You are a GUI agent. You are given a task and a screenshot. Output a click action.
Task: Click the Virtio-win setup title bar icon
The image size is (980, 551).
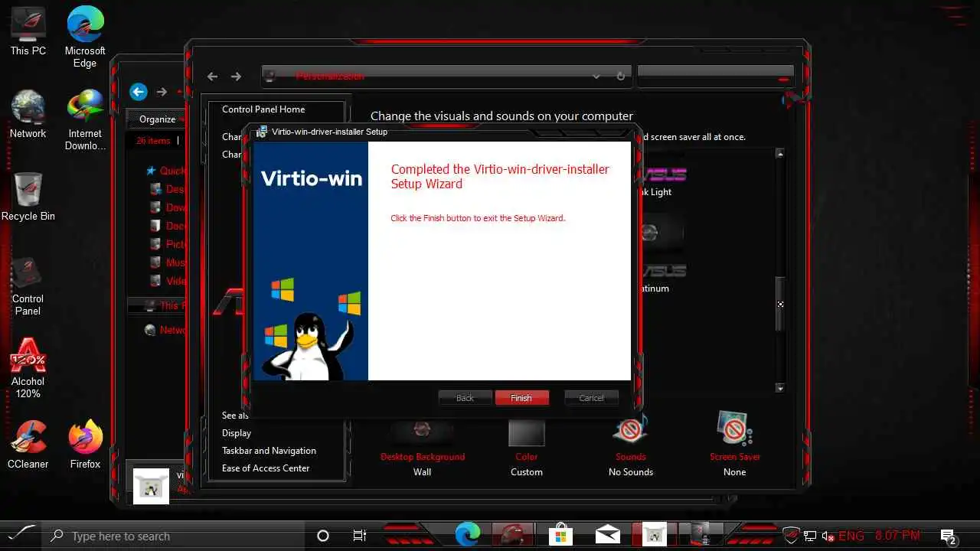point(262,132)
